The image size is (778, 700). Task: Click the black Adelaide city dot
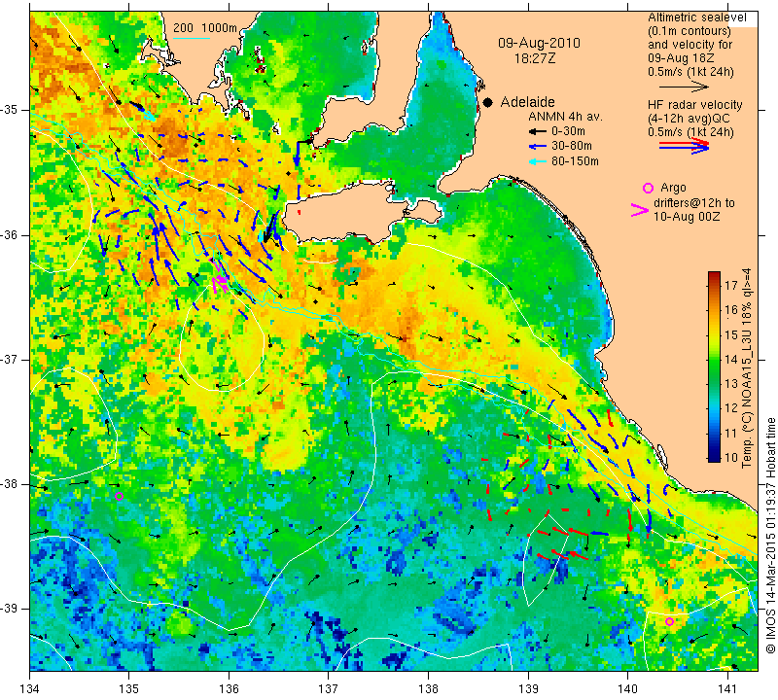pos(488,102)
